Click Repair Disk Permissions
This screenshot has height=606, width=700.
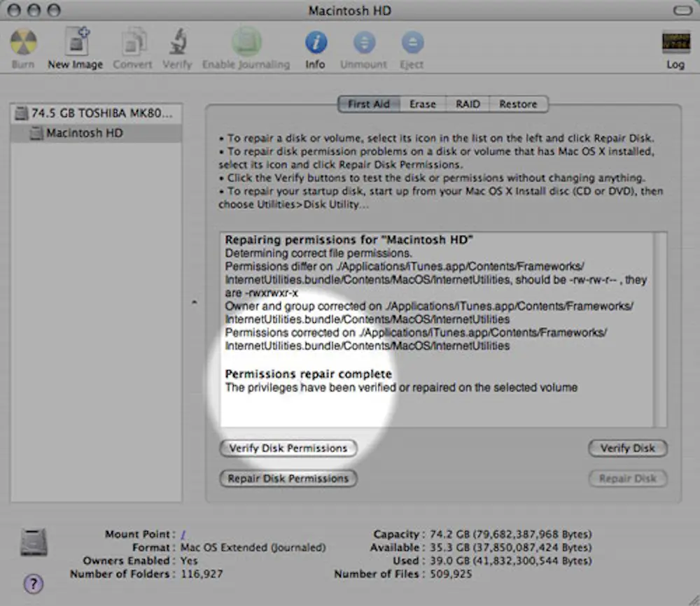288,479
